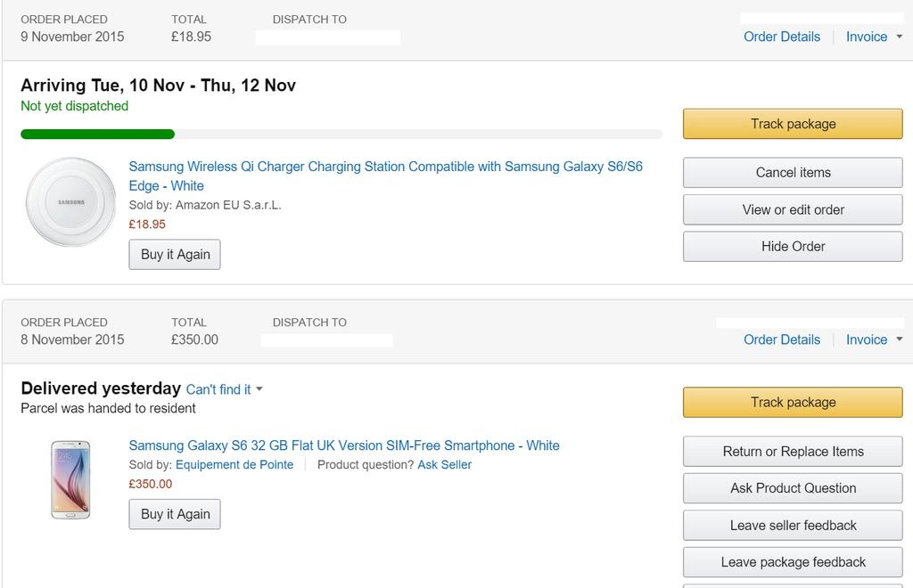Image resolution: width=913 pixels, height=588 pixels.
Task: Open Order Details for 9 November order
Action: (x=782, y=37)
